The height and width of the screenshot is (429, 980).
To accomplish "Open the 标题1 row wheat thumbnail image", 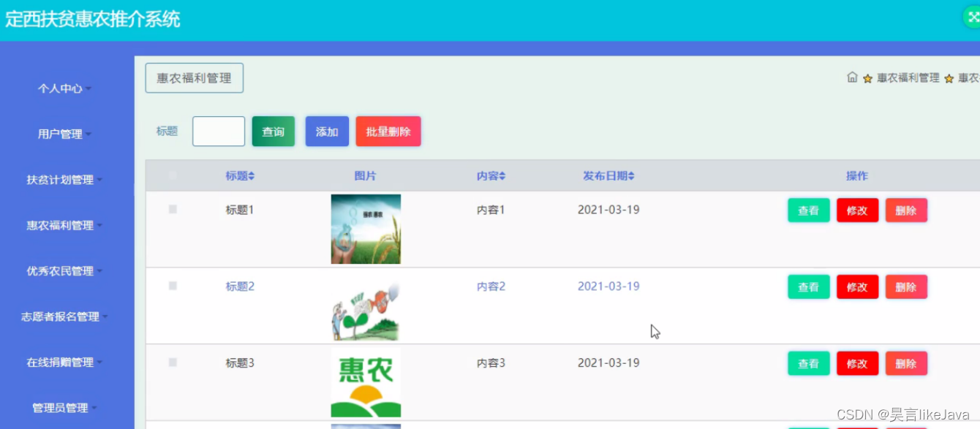I will pyautogui.click(x=366, y=229).
